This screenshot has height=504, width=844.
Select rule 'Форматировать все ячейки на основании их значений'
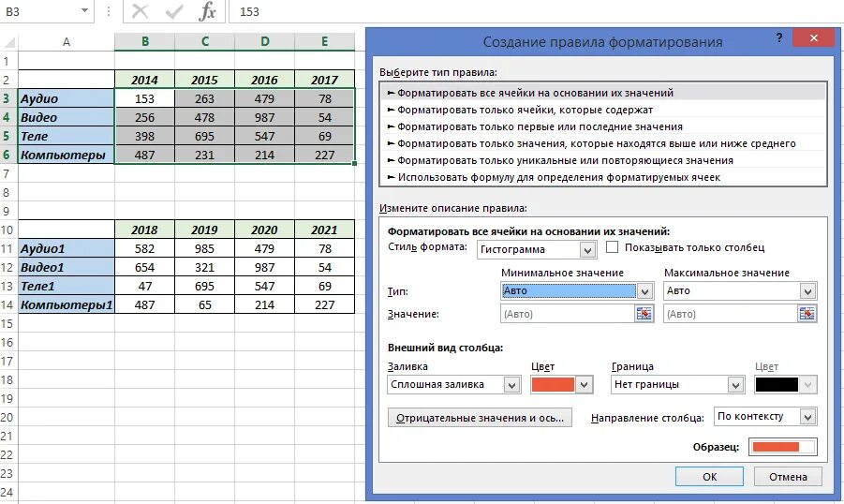tap(603, 93)
